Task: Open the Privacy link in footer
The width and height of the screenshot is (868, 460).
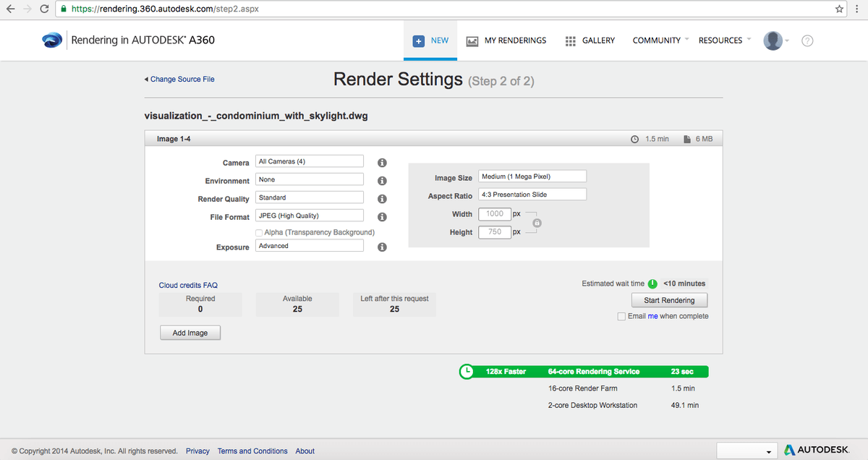Action: tap(197, 451)
